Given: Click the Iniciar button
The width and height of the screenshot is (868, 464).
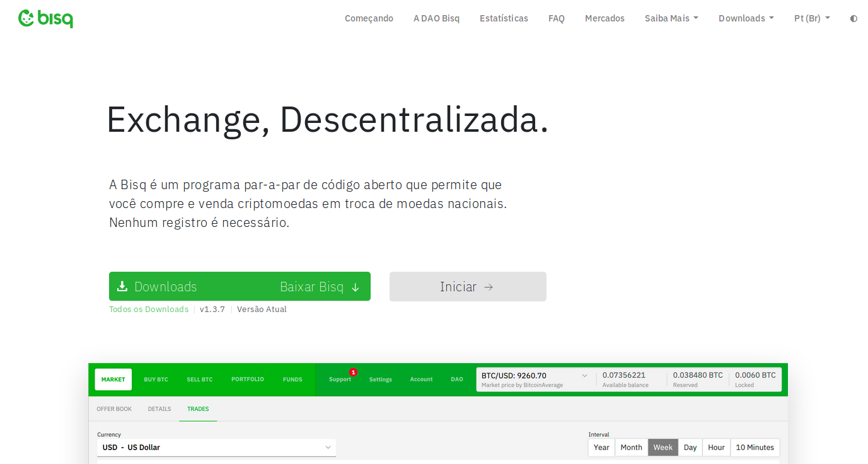Looking at the screenshot, I should 468,286.
